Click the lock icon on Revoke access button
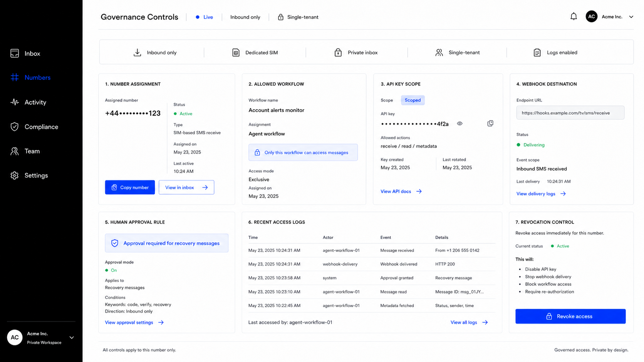 pos(549,316)
